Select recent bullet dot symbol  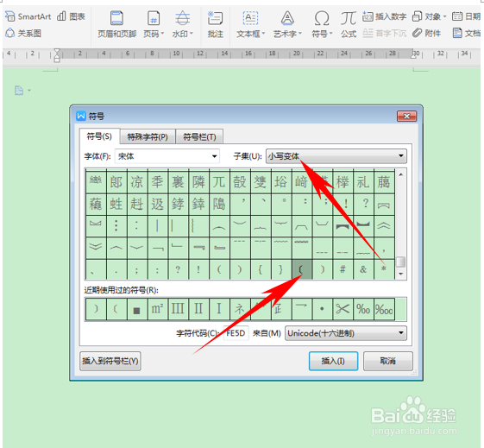(x=323, y=308)
